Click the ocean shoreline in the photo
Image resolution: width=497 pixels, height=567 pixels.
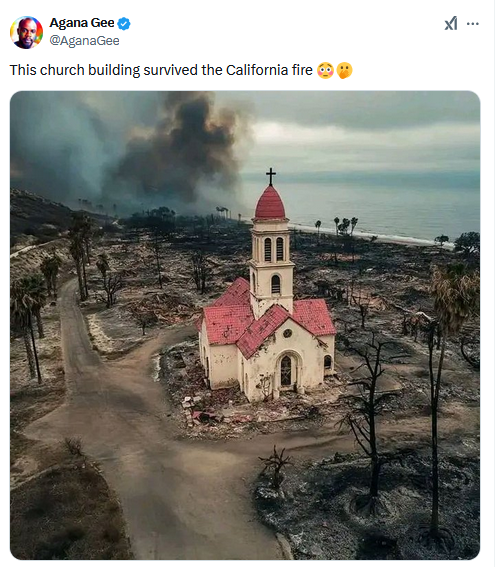click(373, 235)
